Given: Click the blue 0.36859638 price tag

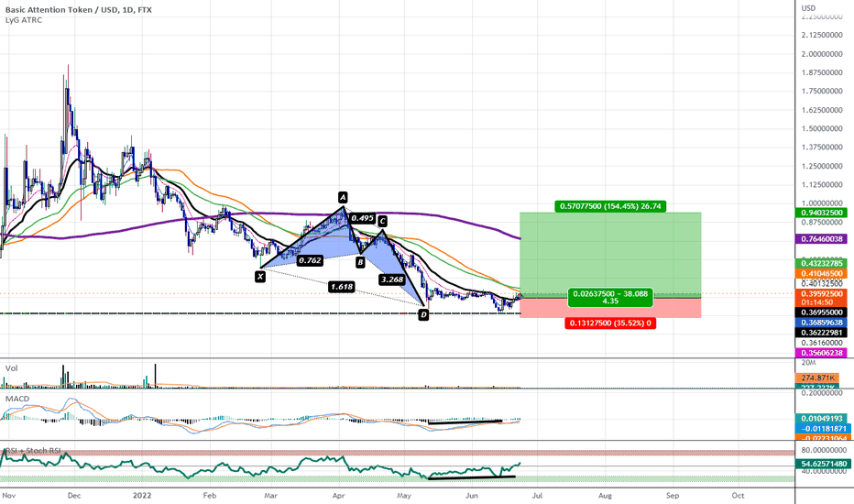Looking at the screenshot, I should click(821, 323).
